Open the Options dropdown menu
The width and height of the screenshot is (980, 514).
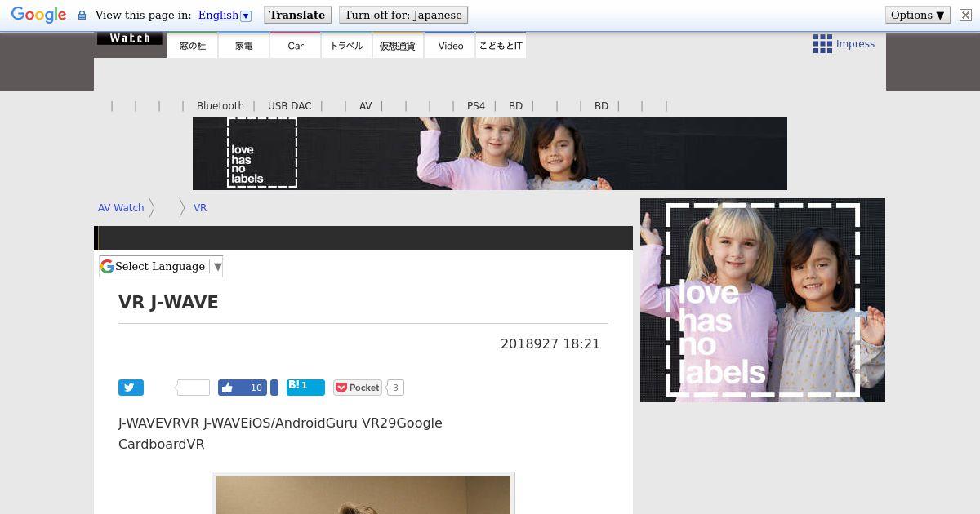[918, 15]
